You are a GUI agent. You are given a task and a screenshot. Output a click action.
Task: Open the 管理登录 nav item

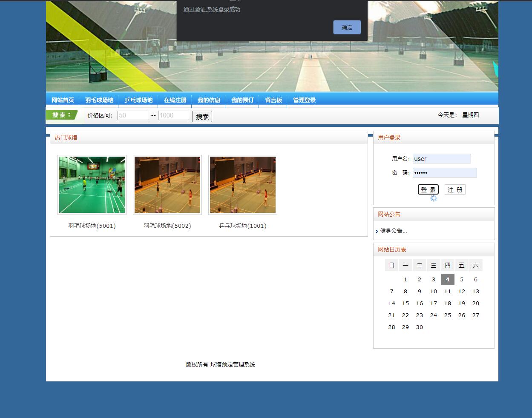click(304, 100)
